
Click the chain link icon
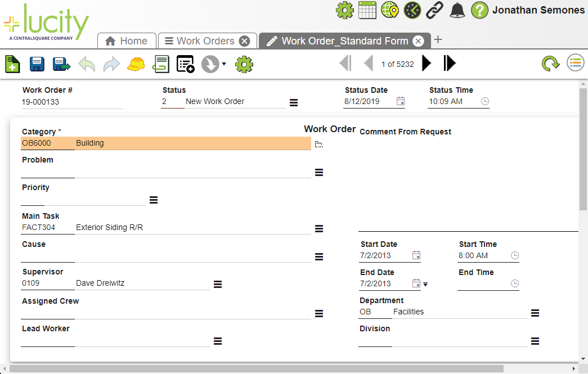coord(434,10)
